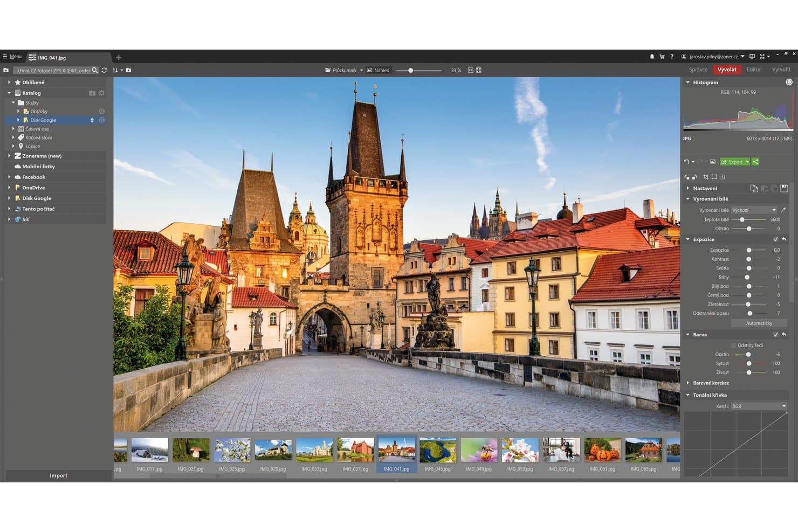Copy develop settings in the Nastavení row
The height and width of the screenshot is (532, 798).
[754, 188]
